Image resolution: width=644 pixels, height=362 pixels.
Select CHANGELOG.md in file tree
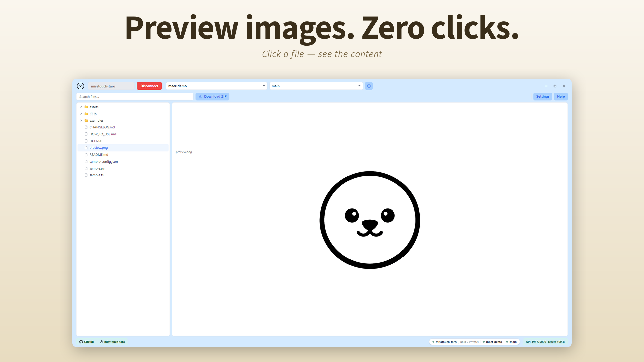coord(123,127)
